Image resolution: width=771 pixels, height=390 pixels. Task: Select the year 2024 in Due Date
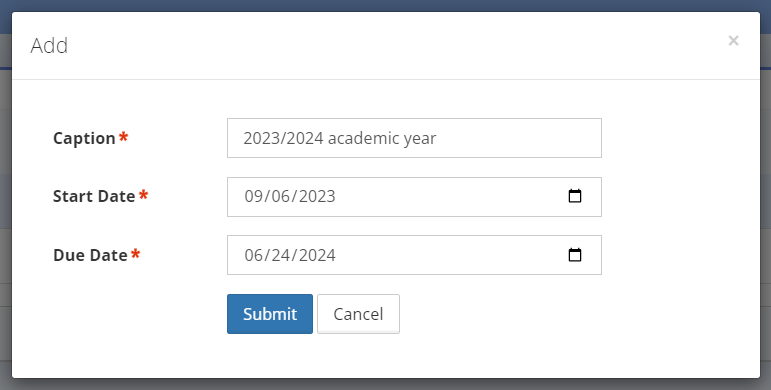pyautogui.click(x=317, y=255)
